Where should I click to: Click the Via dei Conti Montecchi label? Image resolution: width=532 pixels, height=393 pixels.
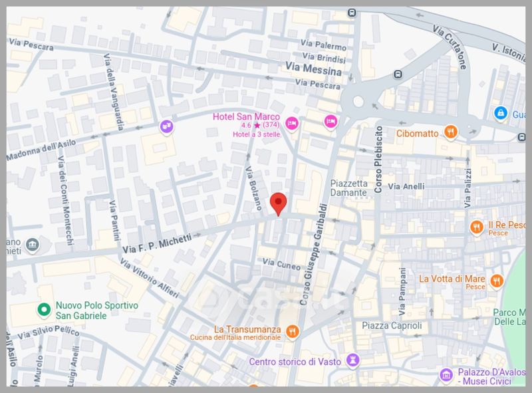(x=65, y=200)
